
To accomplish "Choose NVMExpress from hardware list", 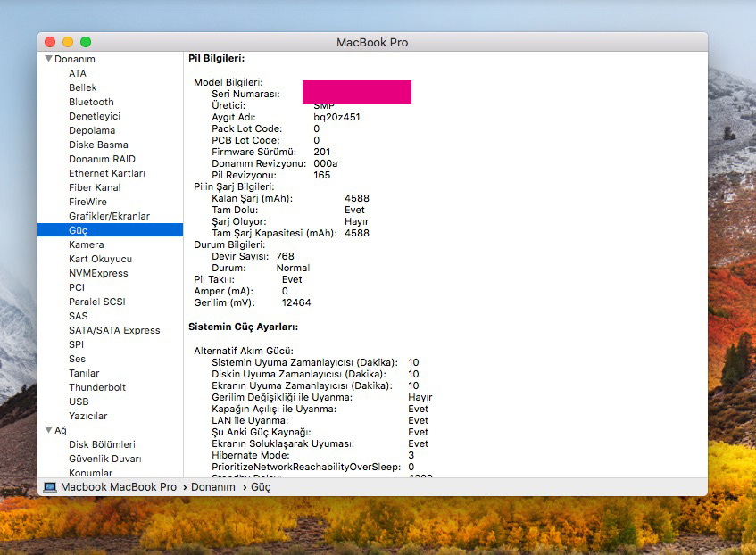I will [98, 273].
